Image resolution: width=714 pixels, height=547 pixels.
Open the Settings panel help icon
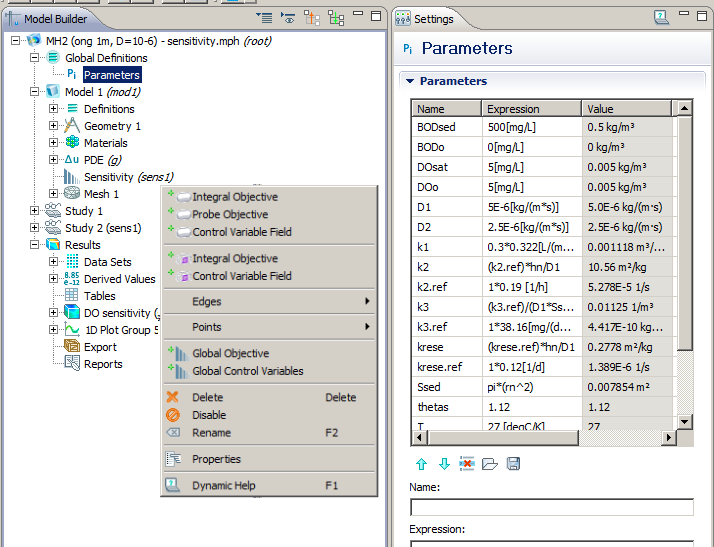click(662, 18)
